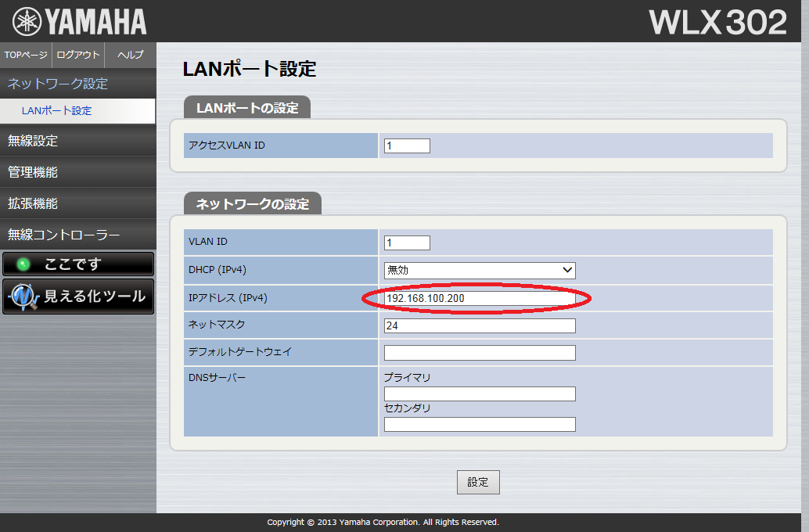The width and height of the screenshot is (809, 532).
Task: Open the 見える化ツール visualization tool icon
Action: tap(23, 297)
